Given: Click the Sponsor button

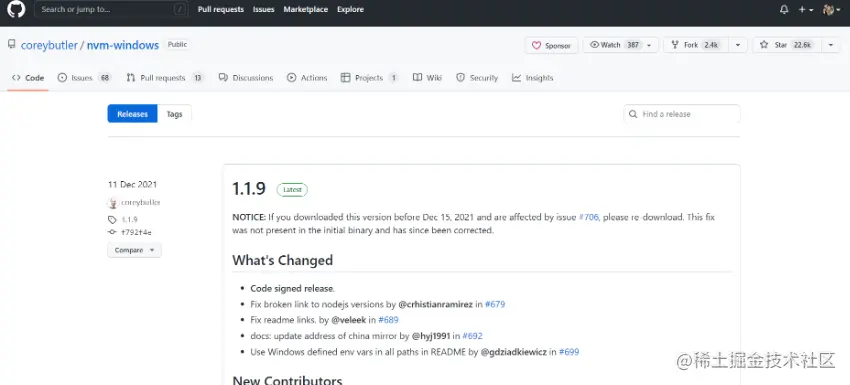Looking at the screenshot, I should (x=551, y=46).
